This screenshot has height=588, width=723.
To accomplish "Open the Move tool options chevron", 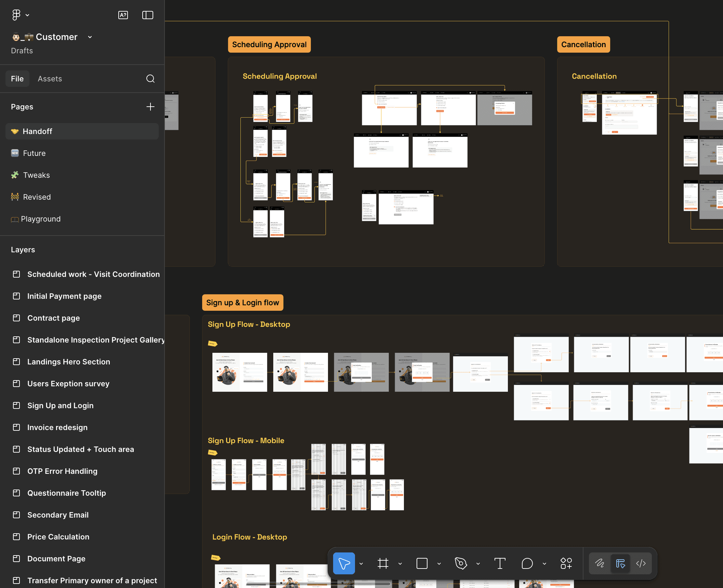I will click(x=361, y=564).
